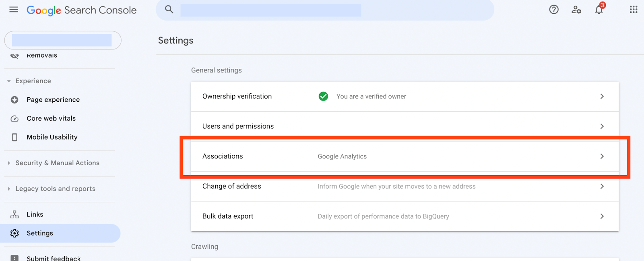Image resolution: width=644 pixels, height=261 pixels.
Task: Click the search magnifier icon
Action: coord(169,10)
